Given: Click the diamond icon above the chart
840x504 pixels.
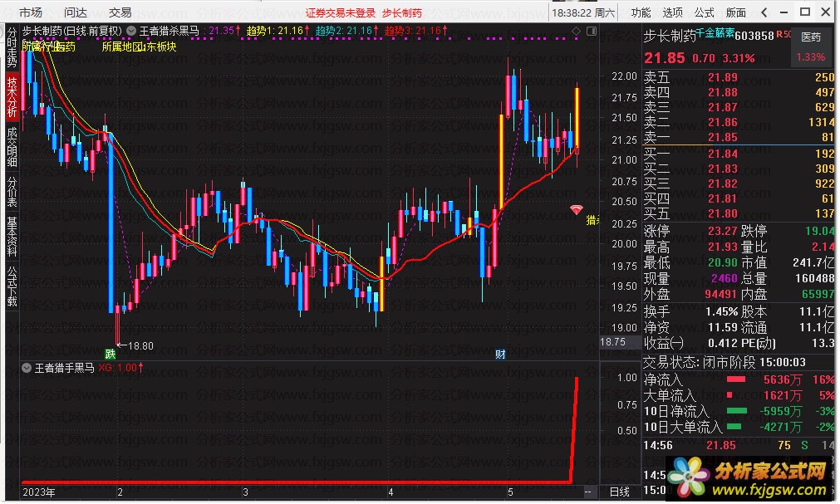Looking at the screenshot, I should click(576, 32).
